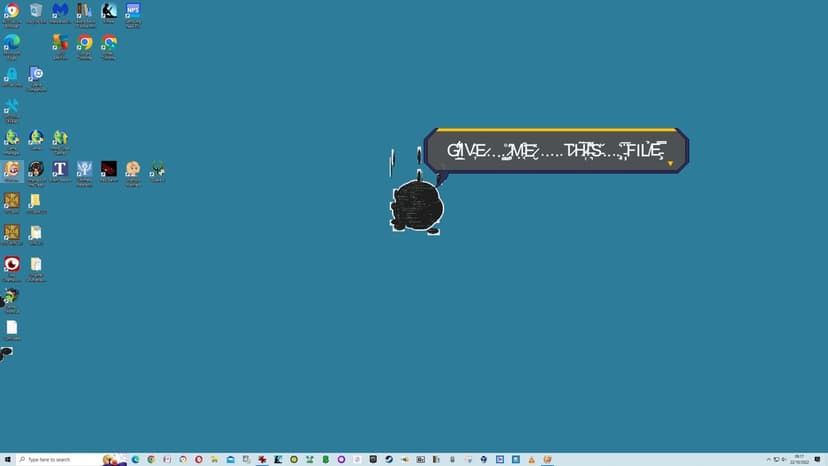Open the taskbar clock and date
828x466 pixels.
pos(799,460)
